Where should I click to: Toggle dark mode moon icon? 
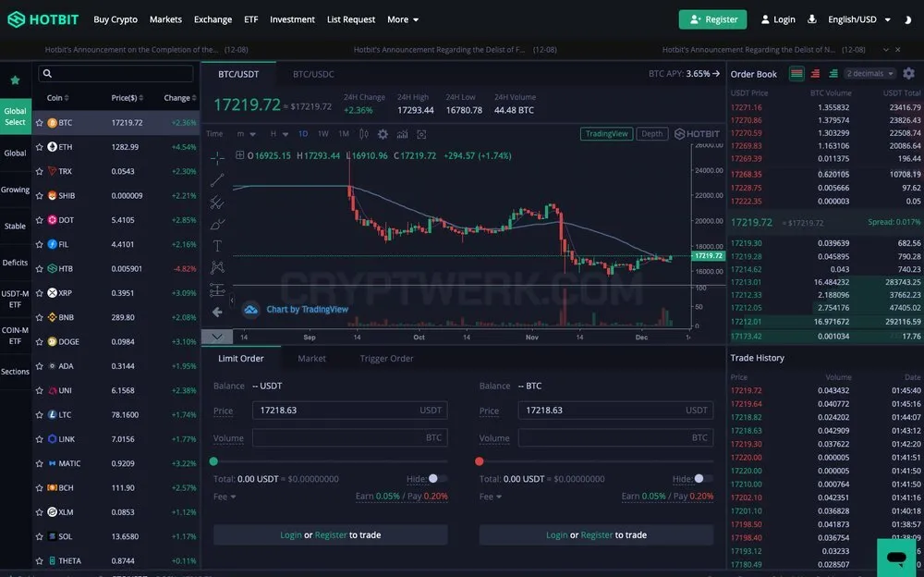pyautogui.click(x=907, y=20)
